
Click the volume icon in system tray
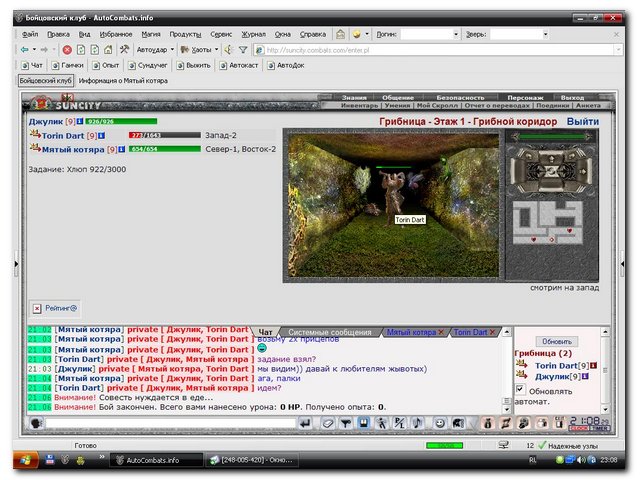click(582, 460)
